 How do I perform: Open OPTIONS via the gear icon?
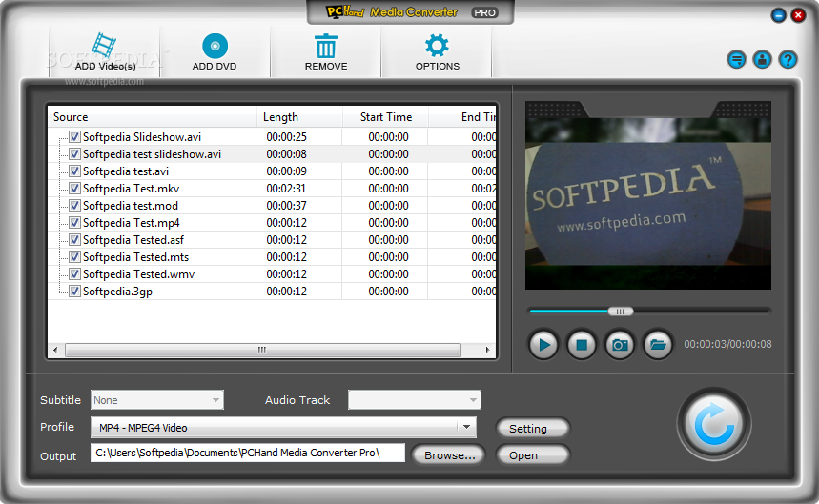coord(437,46)
